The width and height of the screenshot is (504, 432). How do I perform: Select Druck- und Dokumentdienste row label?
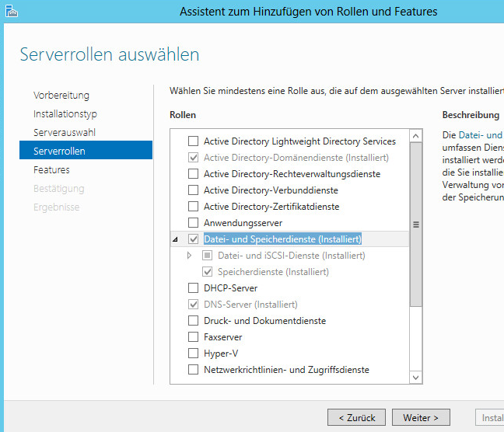pyautogui.click(x=265, y=321)
